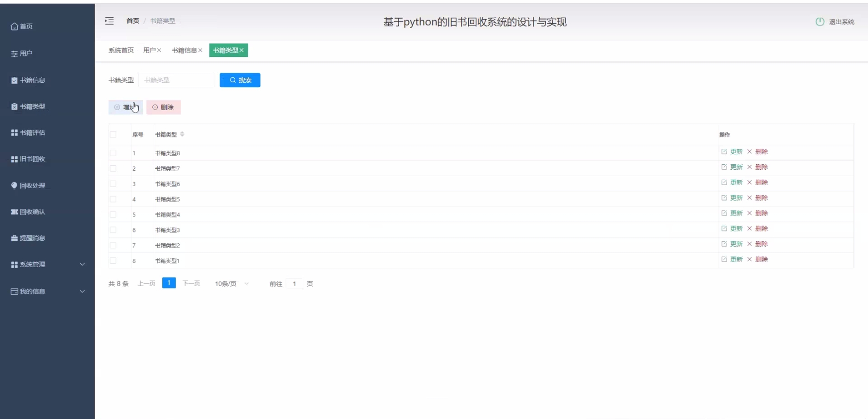Image resolution: width=868 pixels, height=419 pixels.
Task: Open 回收处理 via its lightbulb icon
Action: 14,186
